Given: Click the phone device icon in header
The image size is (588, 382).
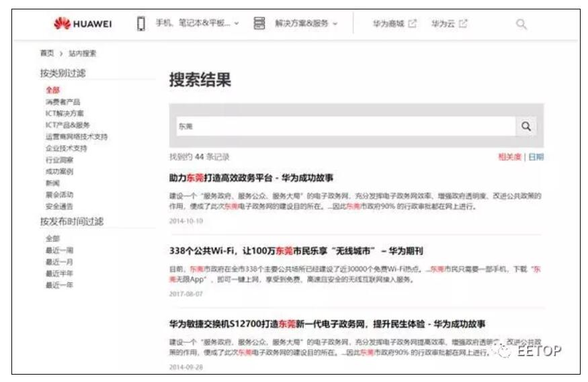Looking at the screenshot, I should coord(141,23).
